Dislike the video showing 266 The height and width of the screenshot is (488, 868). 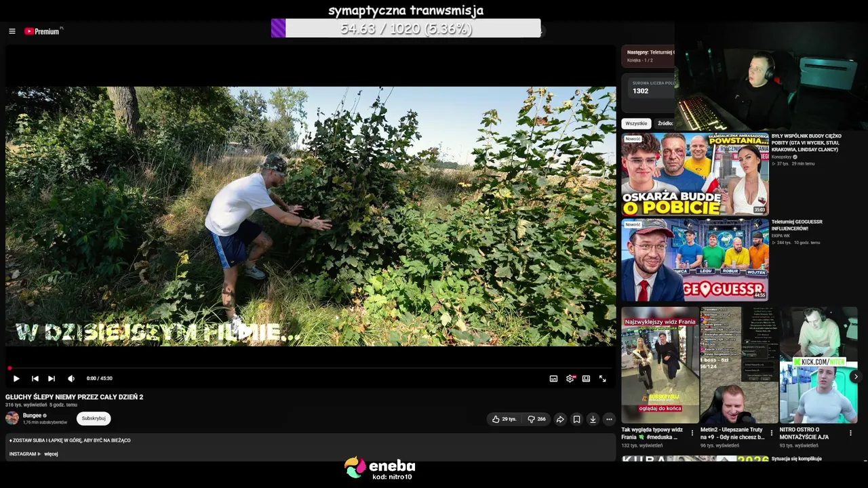[x=536, y=420]
